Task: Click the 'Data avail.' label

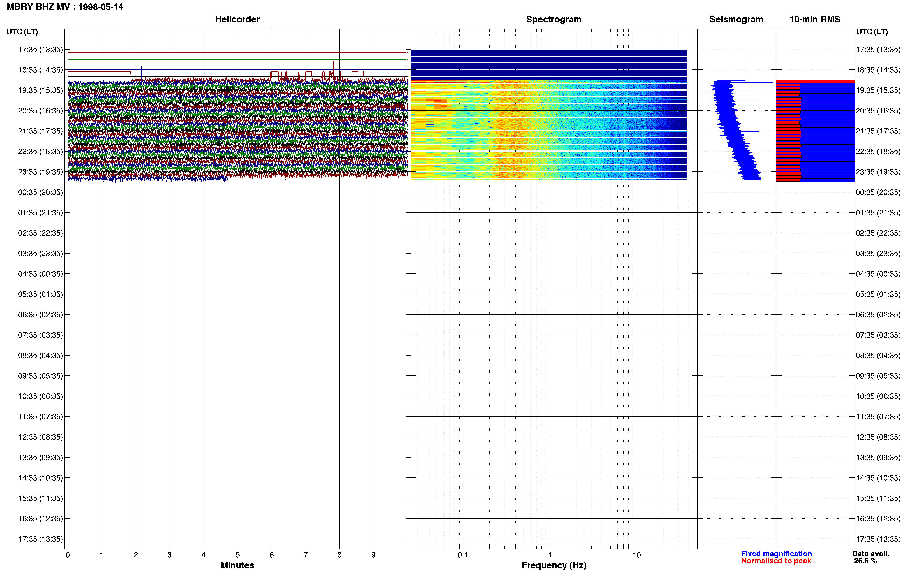Action: (x=870, y=554)
